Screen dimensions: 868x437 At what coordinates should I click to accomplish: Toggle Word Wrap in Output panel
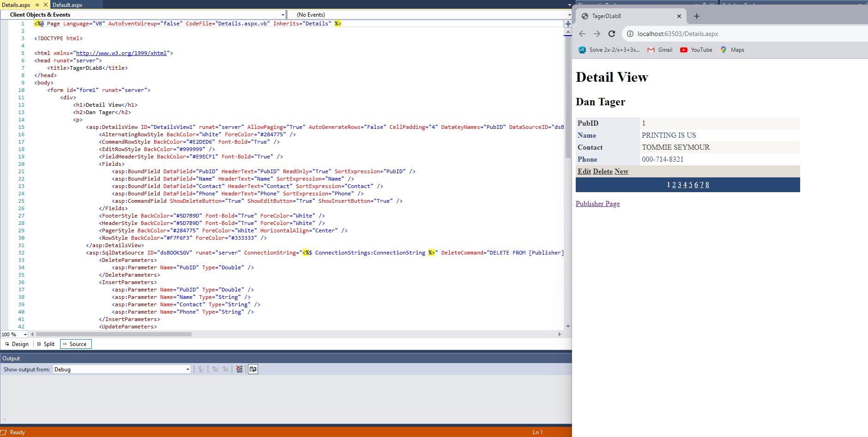[253, 369]
